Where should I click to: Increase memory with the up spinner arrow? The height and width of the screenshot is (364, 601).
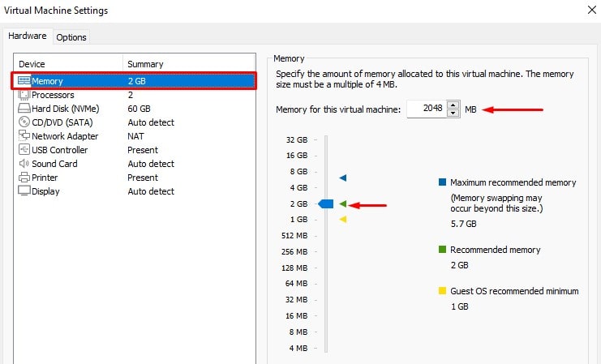click(453, 105)
